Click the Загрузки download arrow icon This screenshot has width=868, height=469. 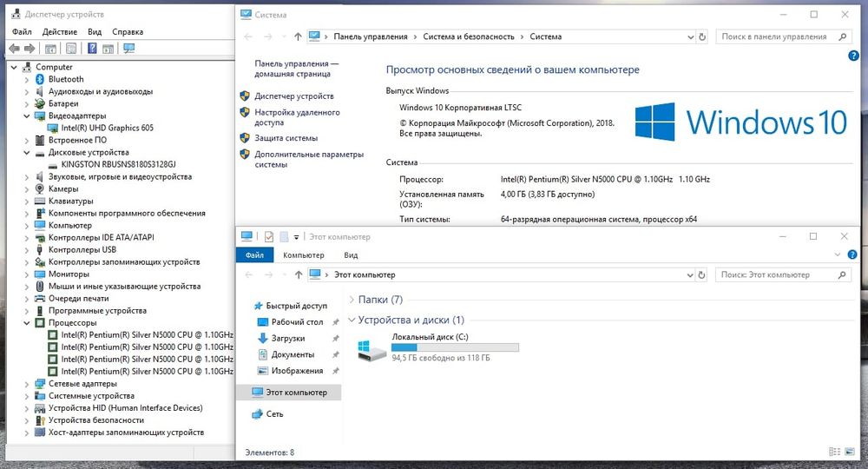[263, 339]
